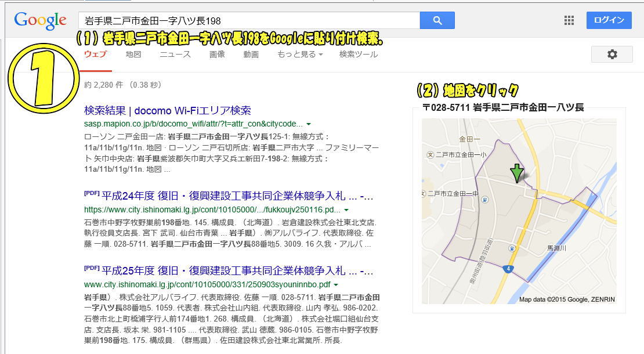Open the 平成24年度 復旧・復興建設工事 PDF result
This screenshot has width=644, height=354.
click(x=237, y=196)
